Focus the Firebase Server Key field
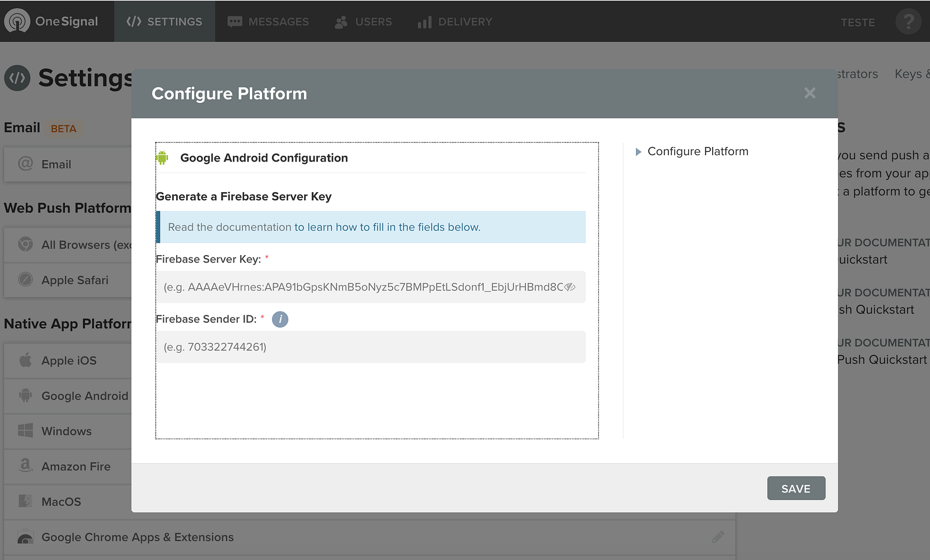 click(x=370, y=287)
